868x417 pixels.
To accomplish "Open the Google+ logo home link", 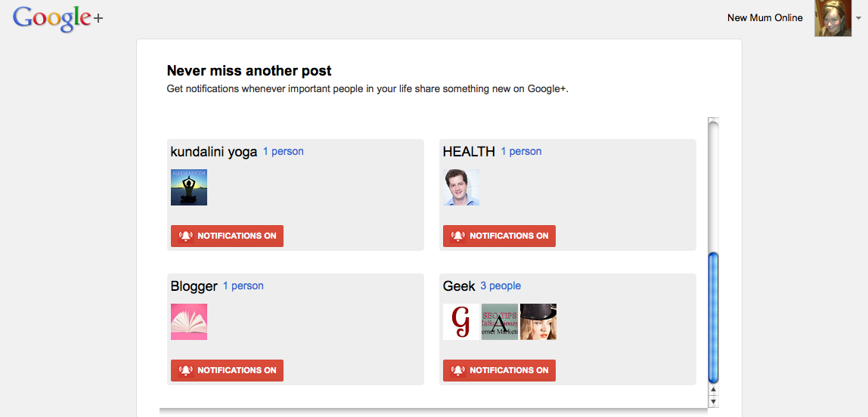I will (x=57, y=19).
